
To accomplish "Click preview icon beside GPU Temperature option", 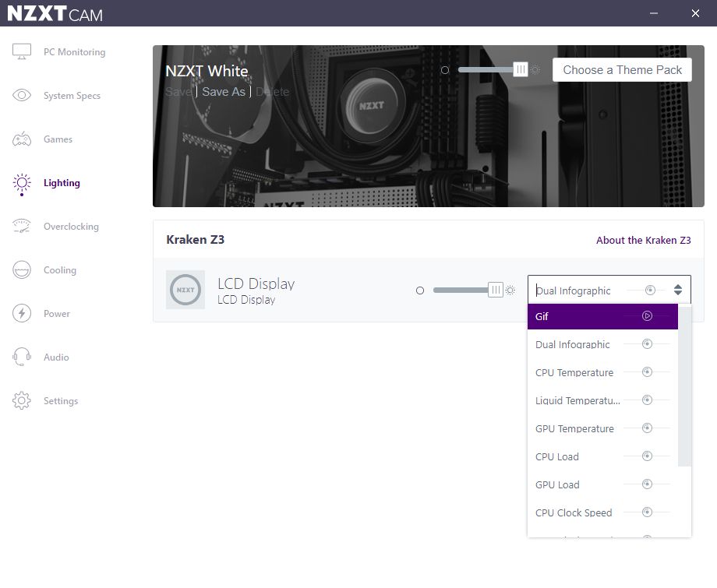I will coord(647,428).
